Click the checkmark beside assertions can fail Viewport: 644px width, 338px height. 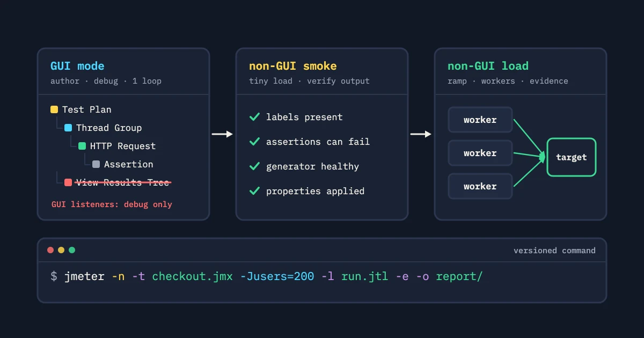(255, 142)
